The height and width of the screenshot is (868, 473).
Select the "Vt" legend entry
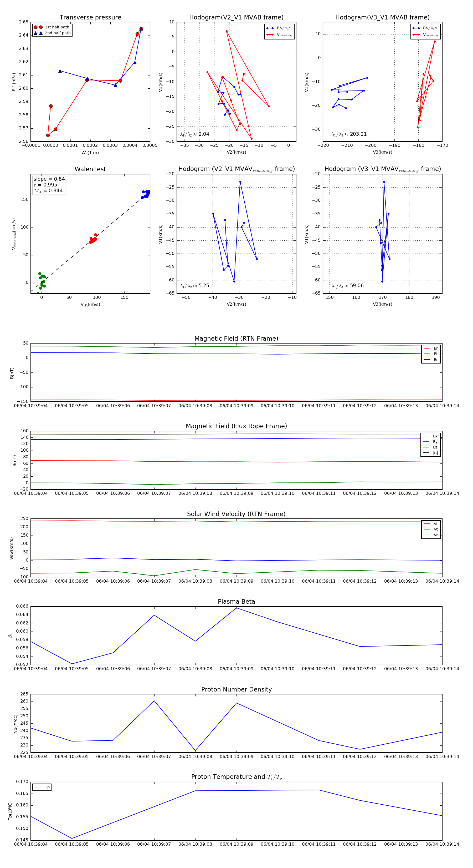click(431, 529)
